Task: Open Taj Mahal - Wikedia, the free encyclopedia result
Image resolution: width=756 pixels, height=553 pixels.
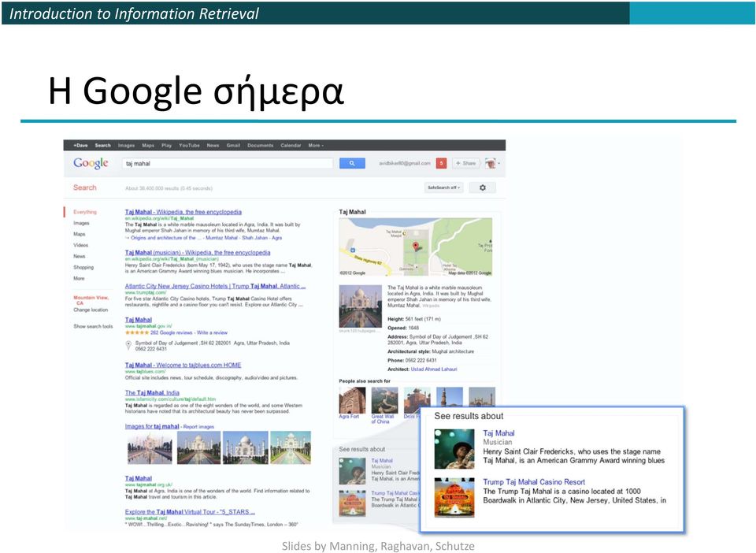Action: click(183, 212)
